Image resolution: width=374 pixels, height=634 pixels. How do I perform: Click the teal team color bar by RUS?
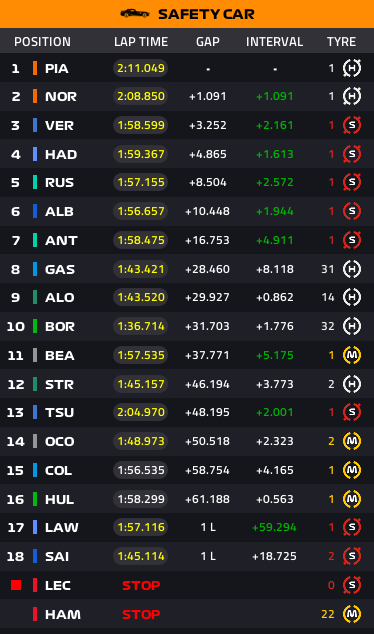35,182
